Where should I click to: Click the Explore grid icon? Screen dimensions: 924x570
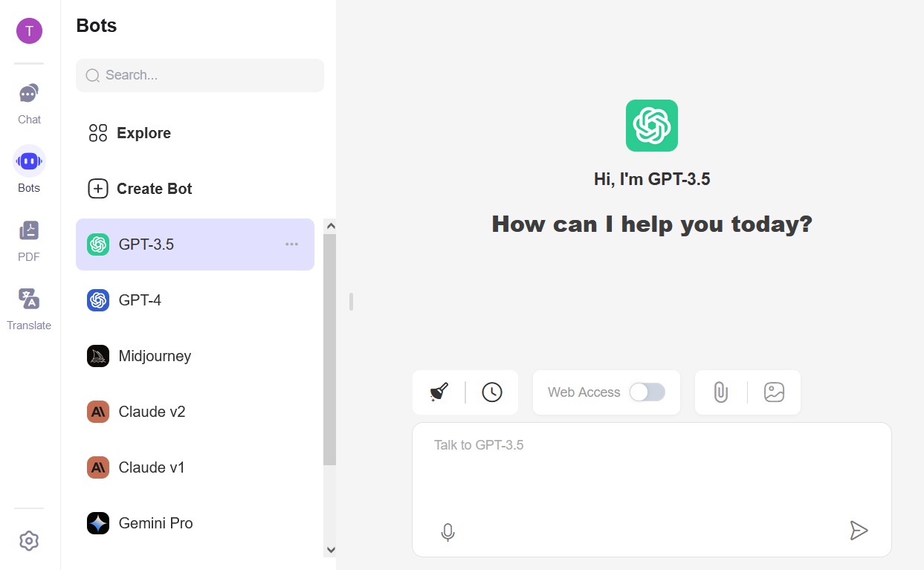(x=98, y=133)
